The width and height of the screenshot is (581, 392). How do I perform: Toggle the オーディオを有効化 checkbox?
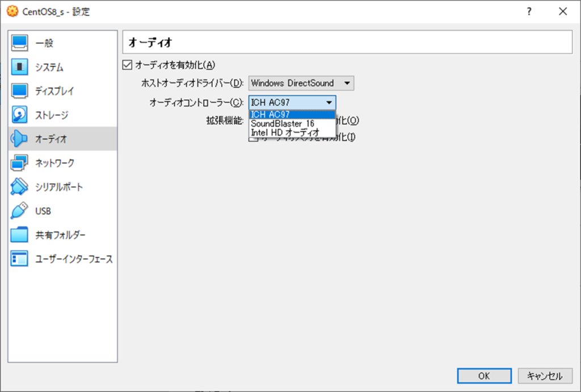[127, 65]
